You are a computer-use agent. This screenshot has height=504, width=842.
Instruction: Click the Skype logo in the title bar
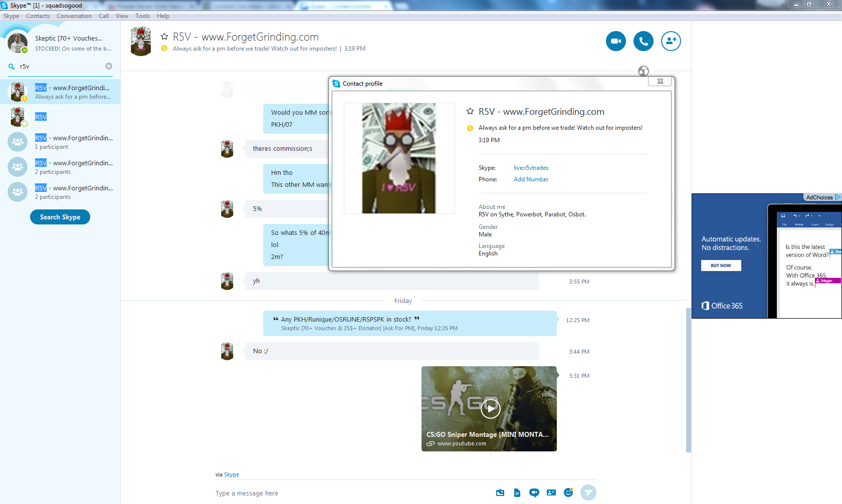pyautogui.click(x=4, y=6)
